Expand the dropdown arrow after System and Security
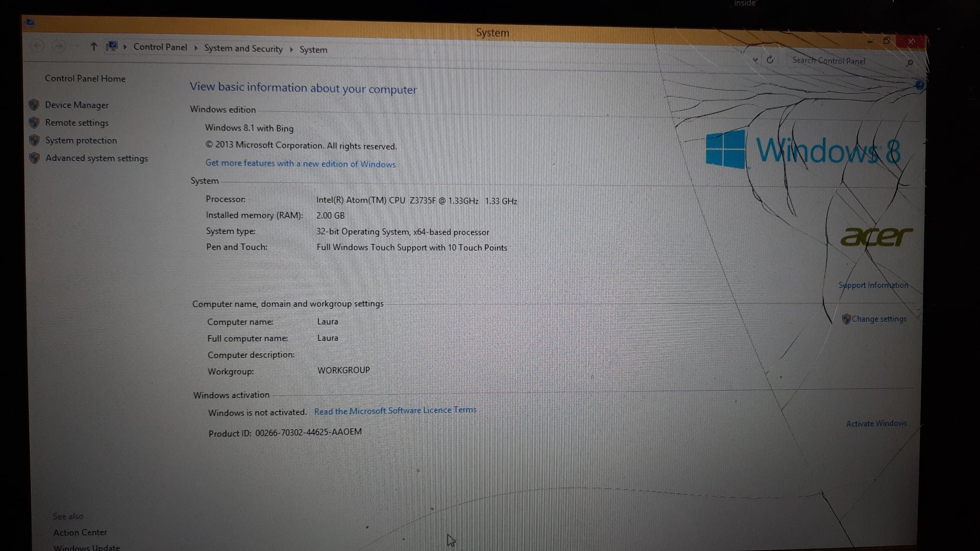 [291, 49]
